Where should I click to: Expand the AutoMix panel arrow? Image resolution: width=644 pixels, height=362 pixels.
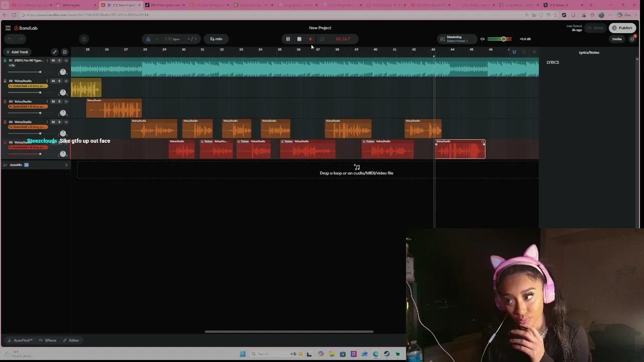click(x=66, y=165)
